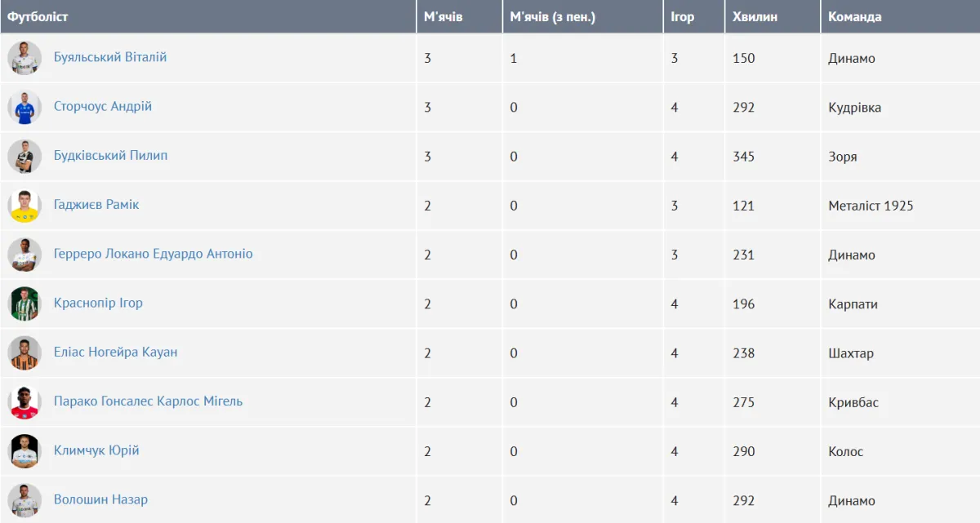
Task: Click minutes value 275
Action: (x=744, y=402)
